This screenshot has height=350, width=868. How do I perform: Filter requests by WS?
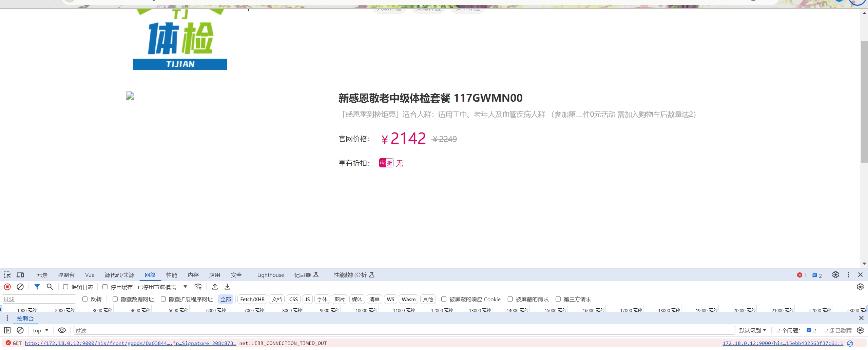pos(390,299)
